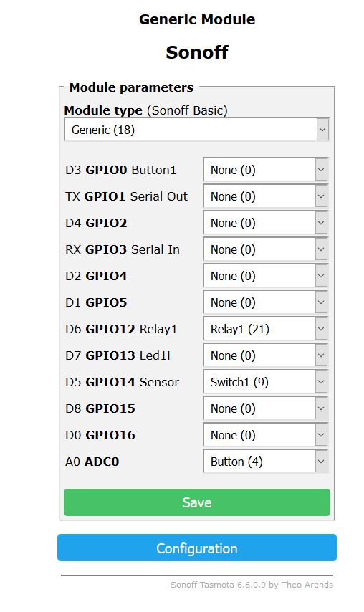Click the arrow on the GPIO14 Sensor selector
This screenshot has width=364, height=612.
[x=321, y=382]
